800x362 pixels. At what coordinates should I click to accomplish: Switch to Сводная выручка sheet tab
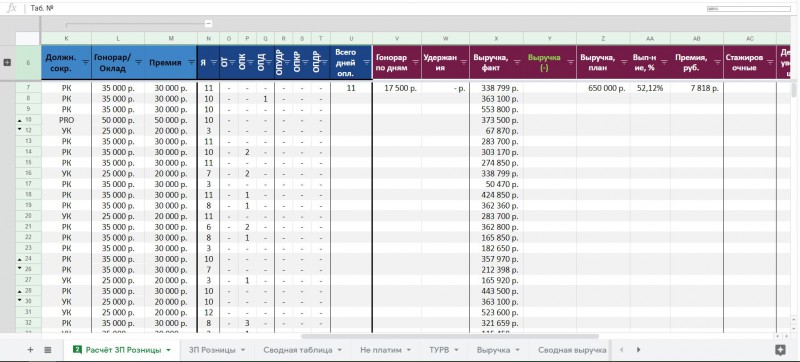point(572,350)
